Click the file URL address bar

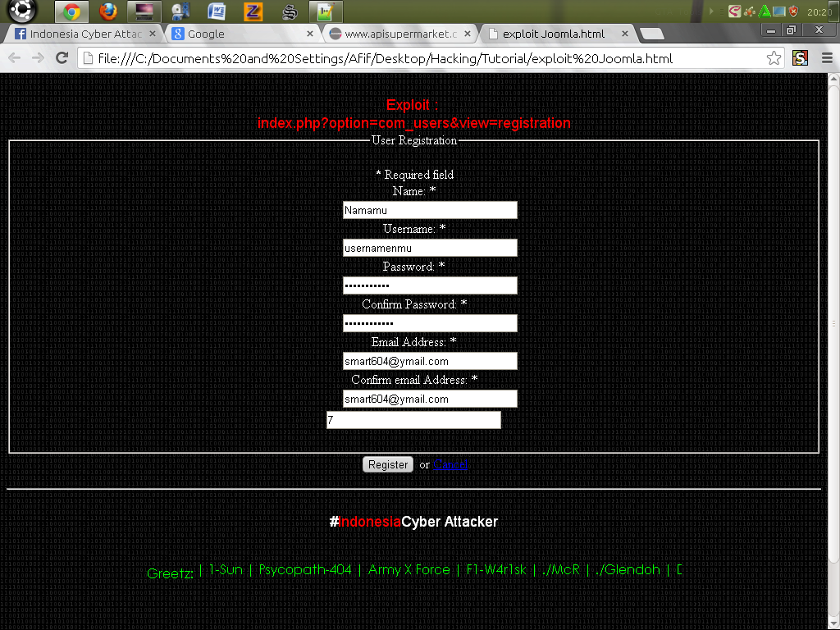coord(431,58)
